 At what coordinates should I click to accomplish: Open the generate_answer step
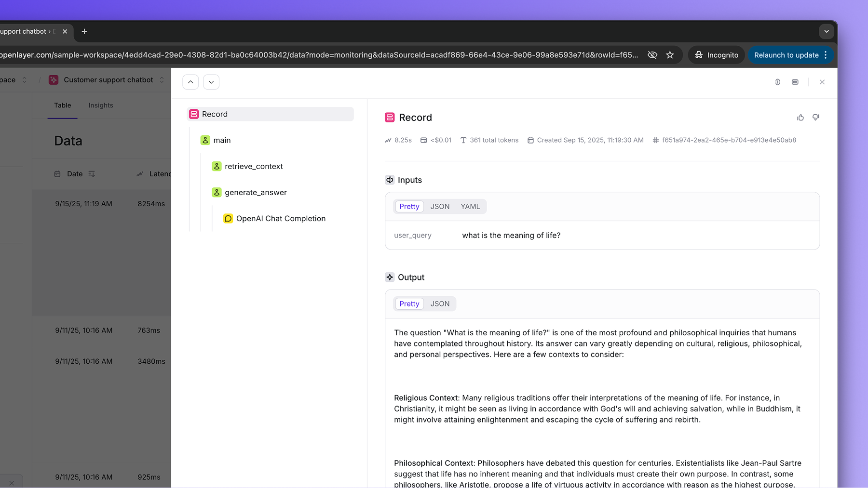(256, 192)
